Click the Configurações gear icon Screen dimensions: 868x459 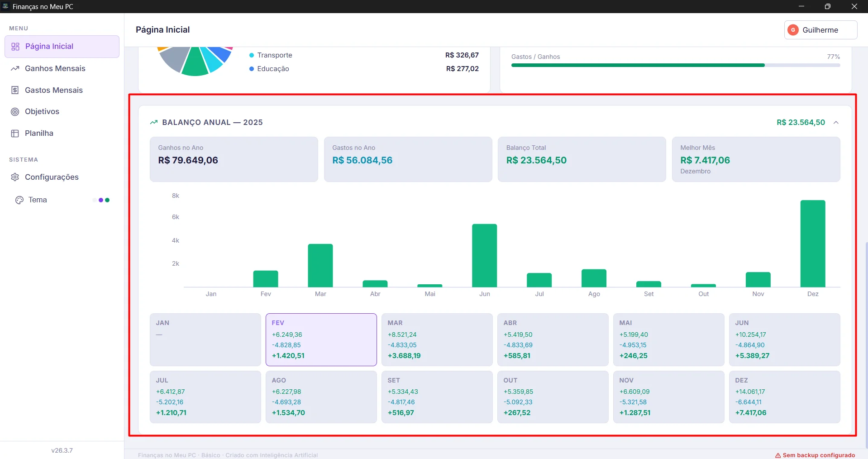click(x=15, y=177)
